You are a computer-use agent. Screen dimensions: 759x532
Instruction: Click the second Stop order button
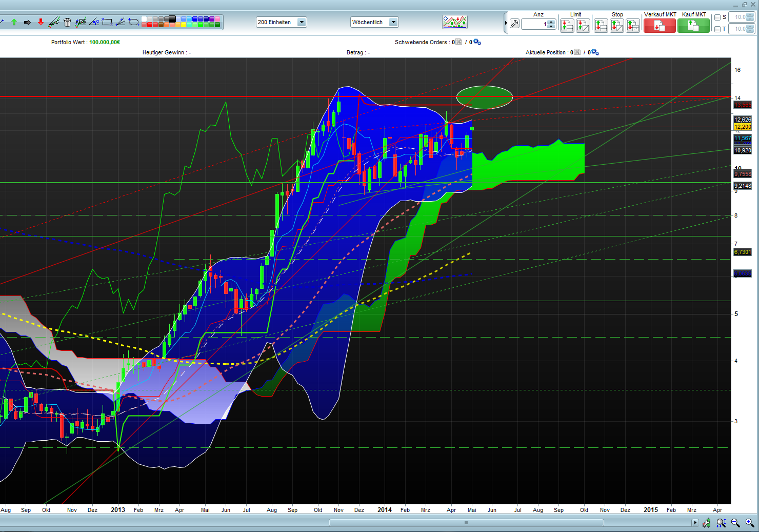click(x=617, y=25)
